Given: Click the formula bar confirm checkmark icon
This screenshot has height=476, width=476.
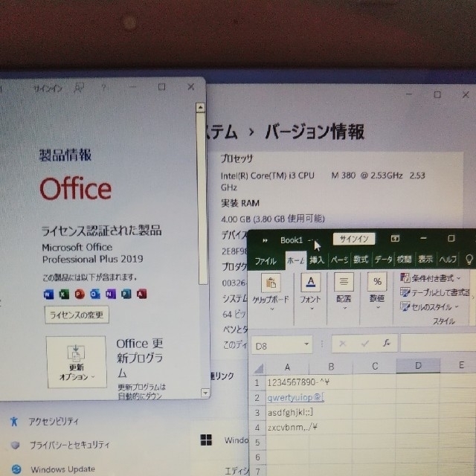Looking at the screenshot, I should [x=365, y=344].
